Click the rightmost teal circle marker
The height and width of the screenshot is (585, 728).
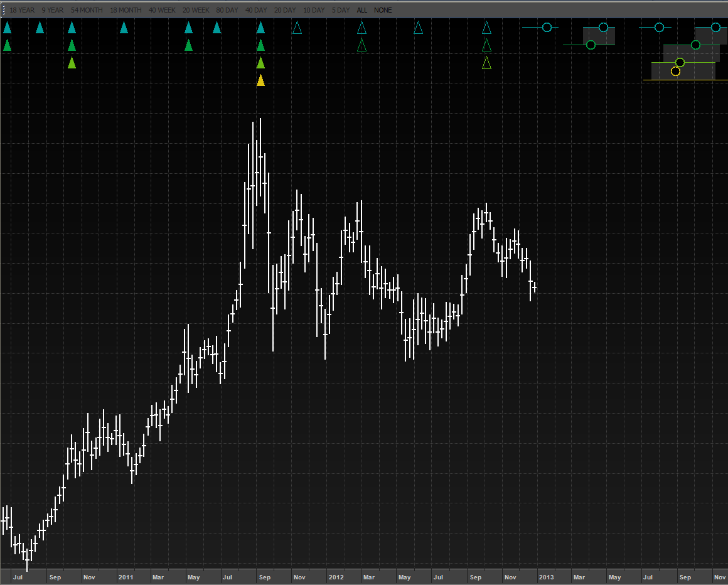[x=715, y=27]
